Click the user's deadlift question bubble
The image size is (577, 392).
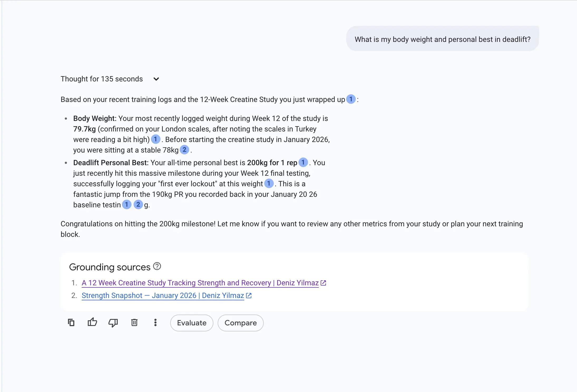(442, 39)
